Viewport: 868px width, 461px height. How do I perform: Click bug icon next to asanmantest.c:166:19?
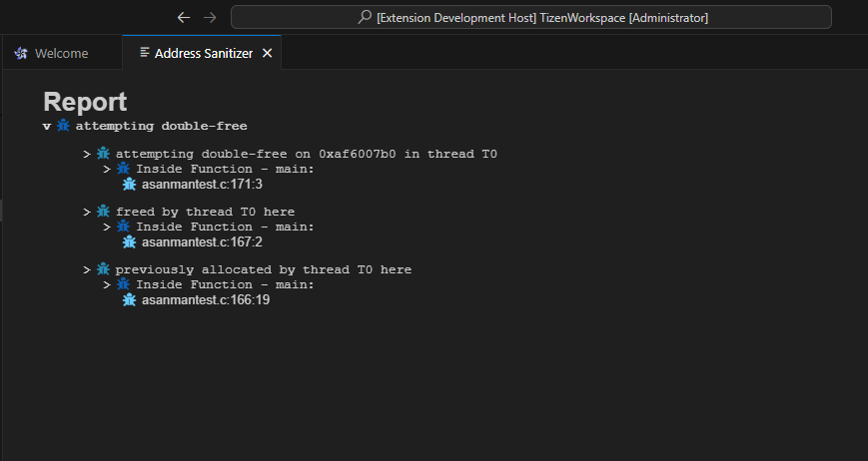click(129, 300)
